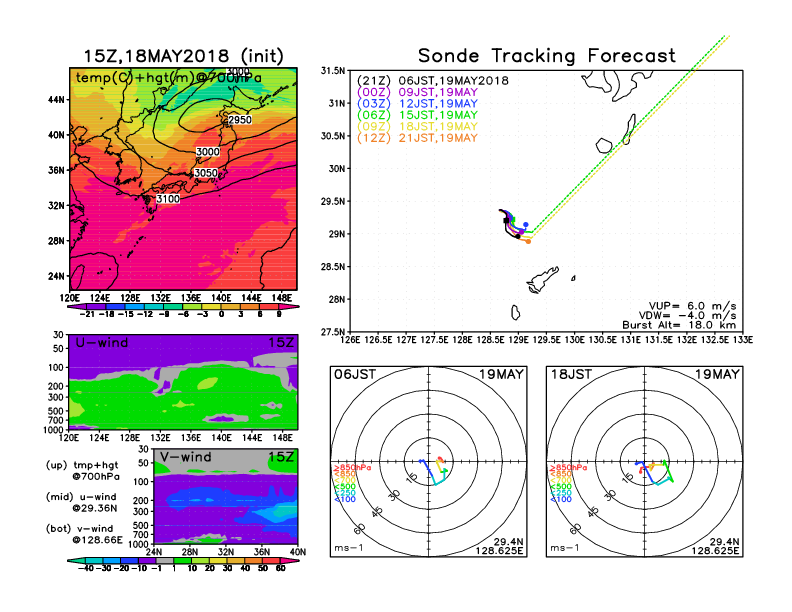Viewport: 792px width, 612px height.
Task: Select the yellow "(09Z) 18JST,19MAY" legend entry
Action: pyautogui.click(x=417, y=127)
